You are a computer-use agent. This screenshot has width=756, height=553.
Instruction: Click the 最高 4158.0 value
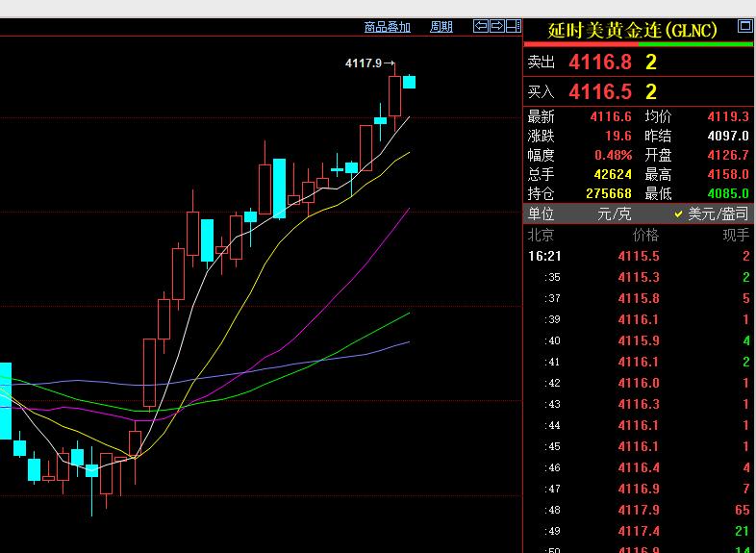coord(728,174)
